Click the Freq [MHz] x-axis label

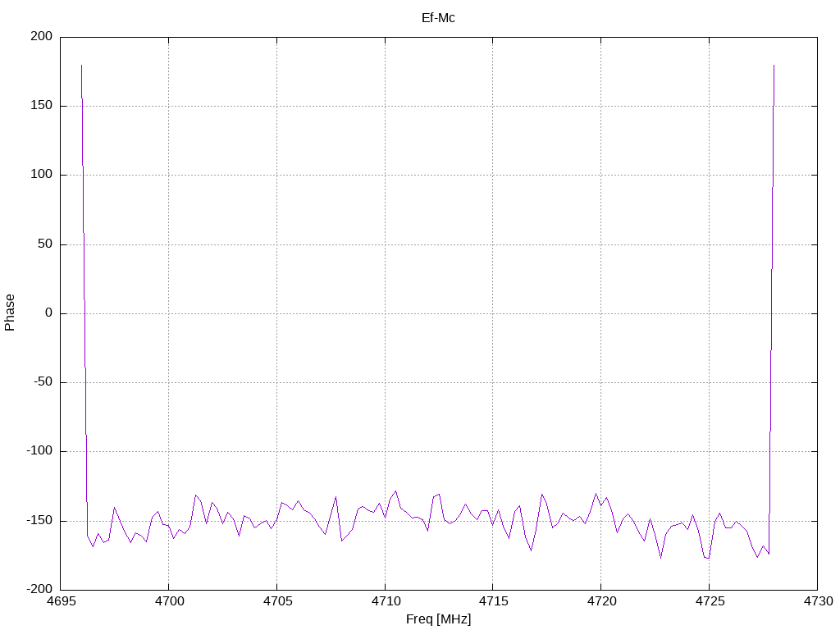coord(438,619)
